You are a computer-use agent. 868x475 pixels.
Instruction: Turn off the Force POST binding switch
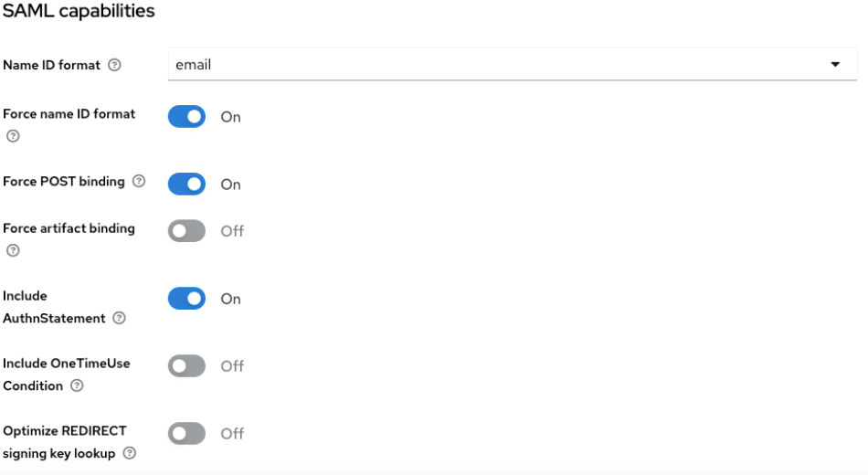click(186, 185)
